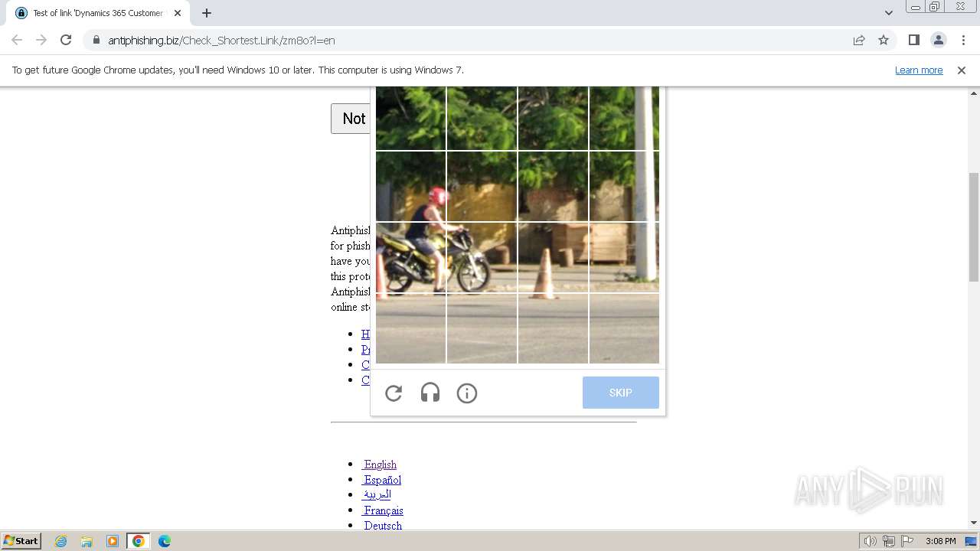Screen dimensions: 980x551
Task: Select captcha tile with motorcycle front wheel
Action: pos(482,258)
